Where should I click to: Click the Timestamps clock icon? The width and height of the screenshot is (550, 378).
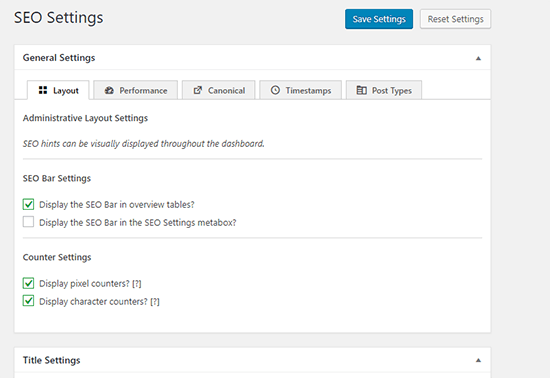coord(275,90)
